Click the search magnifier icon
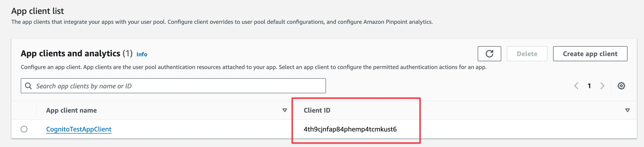The width and height of the screenshot is (644, 147). [29, 86]
